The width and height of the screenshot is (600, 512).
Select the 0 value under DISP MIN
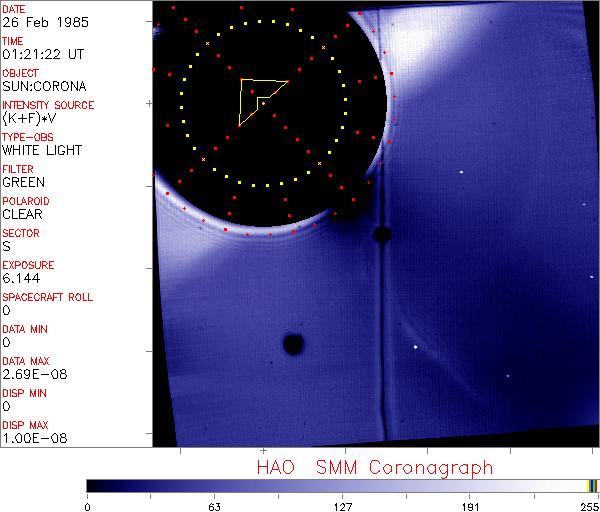tap(6, 406)
